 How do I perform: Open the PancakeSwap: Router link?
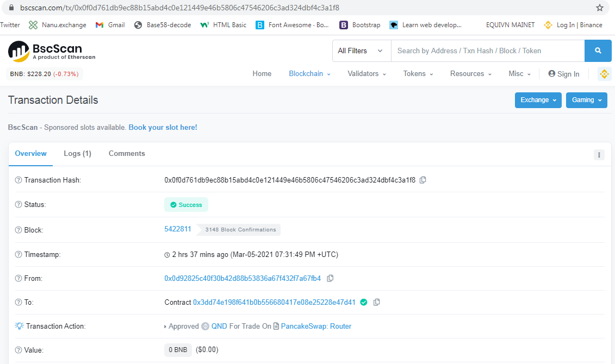[316, 326]
